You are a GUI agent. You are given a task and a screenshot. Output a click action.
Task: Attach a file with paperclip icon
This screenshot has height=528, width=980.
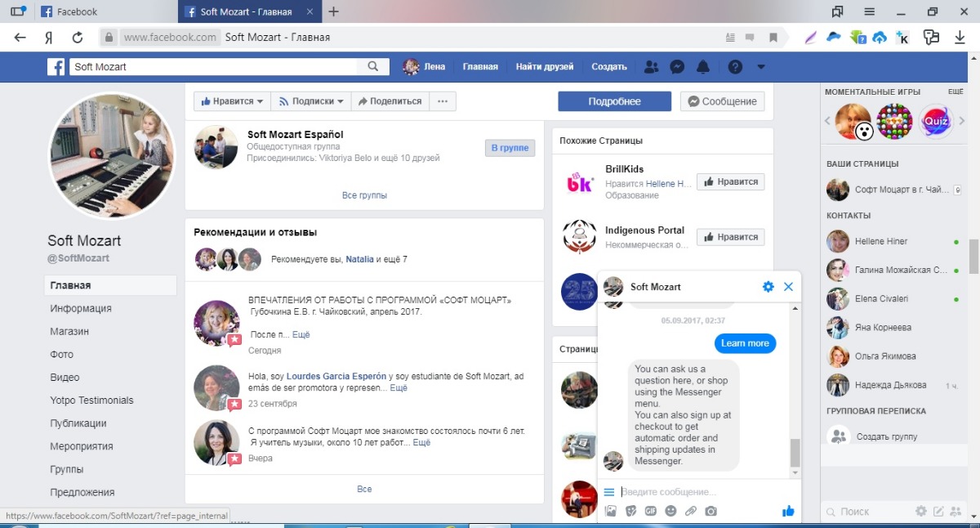(x=691, y=511)
